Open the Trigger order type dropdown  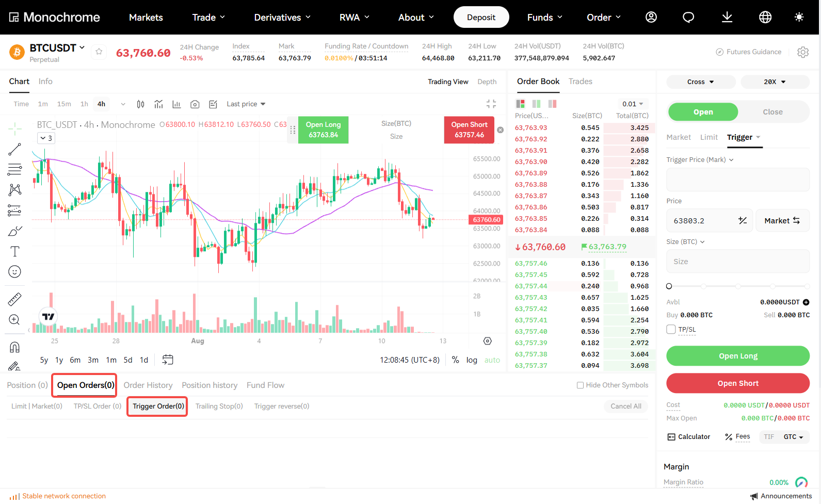[x=744, y=137]
